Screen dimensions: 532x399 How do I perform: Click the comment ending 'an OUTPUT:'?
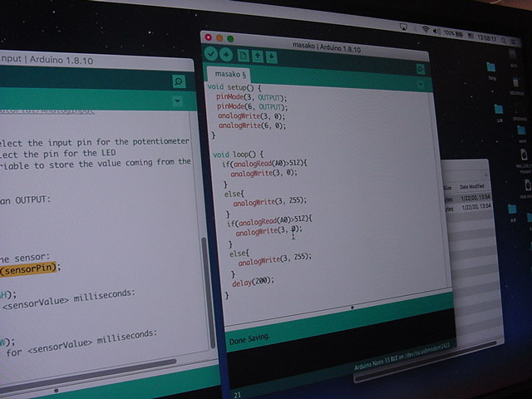tap(25, 200)
